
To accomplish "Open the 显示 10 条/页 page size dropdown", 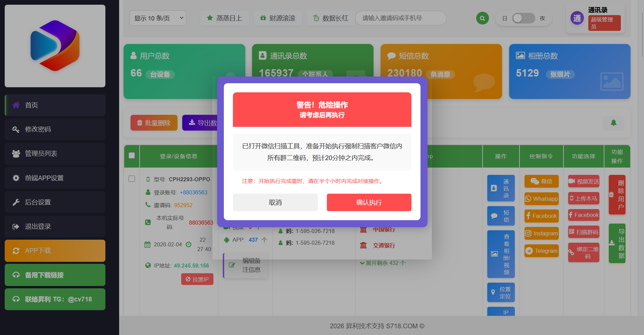I will (158, 18).
